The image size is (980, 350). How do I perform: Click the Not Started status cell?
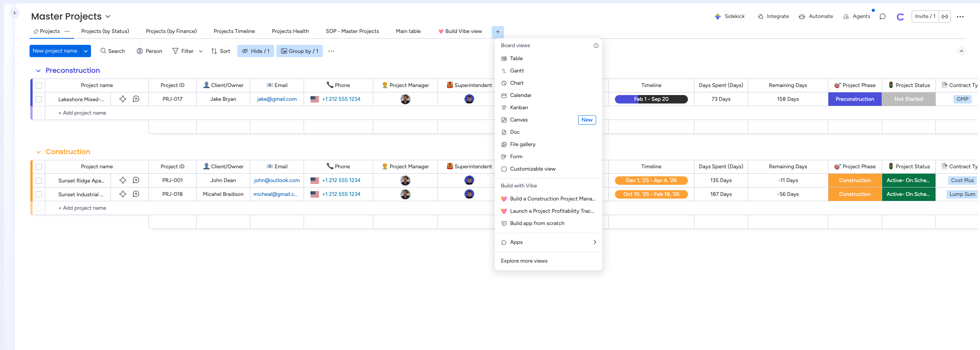(x=908, y=99)
